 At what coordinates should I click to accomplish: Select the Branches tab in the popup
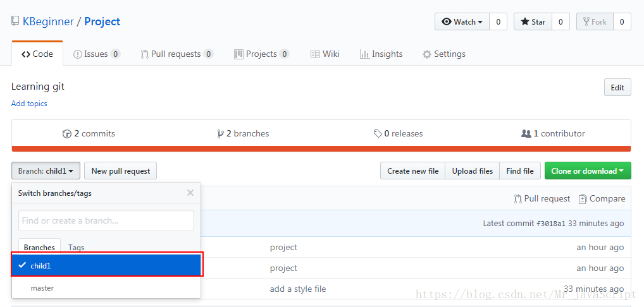[39, 247]
